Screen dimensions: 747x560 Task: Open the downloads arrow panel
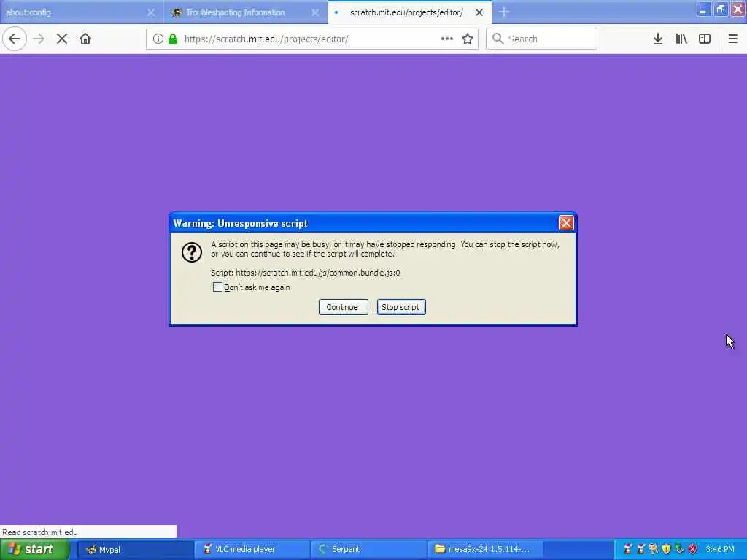point(657,39)
